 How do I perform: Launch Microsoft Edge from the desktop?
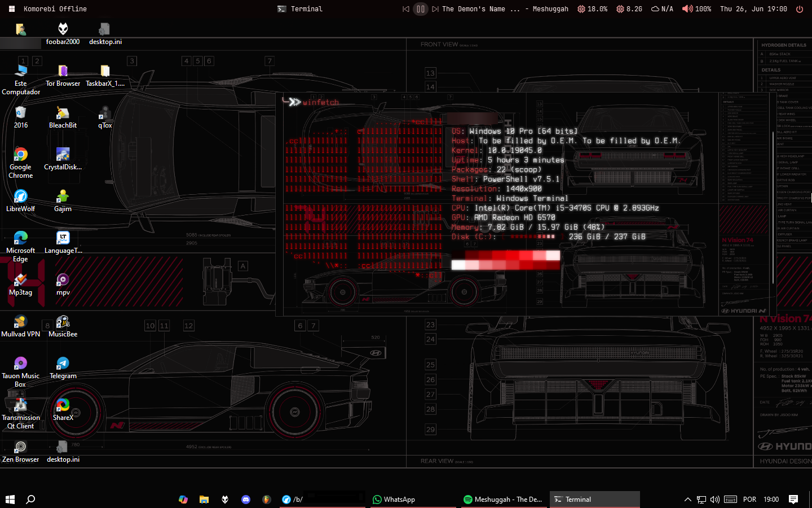point(21,247)
